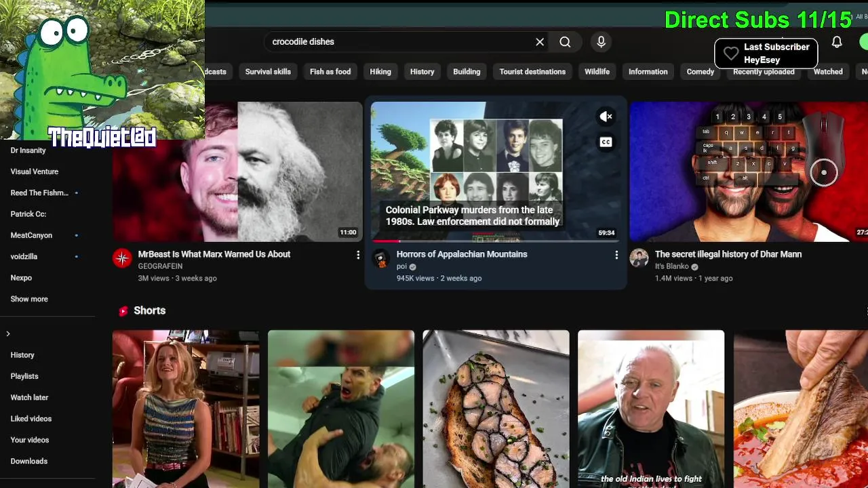Expand the You section chevron
This screenshot has width=868, height=488.
click(x=8, y=333)
